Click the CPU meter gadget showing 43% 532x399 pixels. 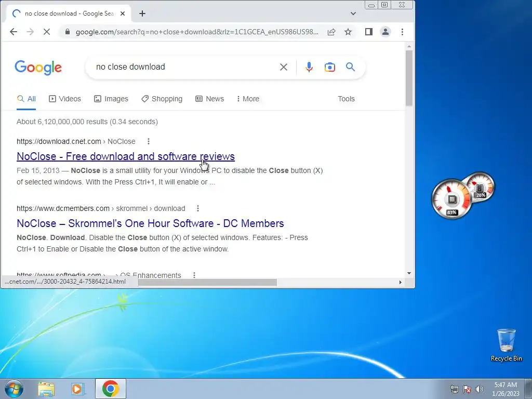click(x=451, y=199)
